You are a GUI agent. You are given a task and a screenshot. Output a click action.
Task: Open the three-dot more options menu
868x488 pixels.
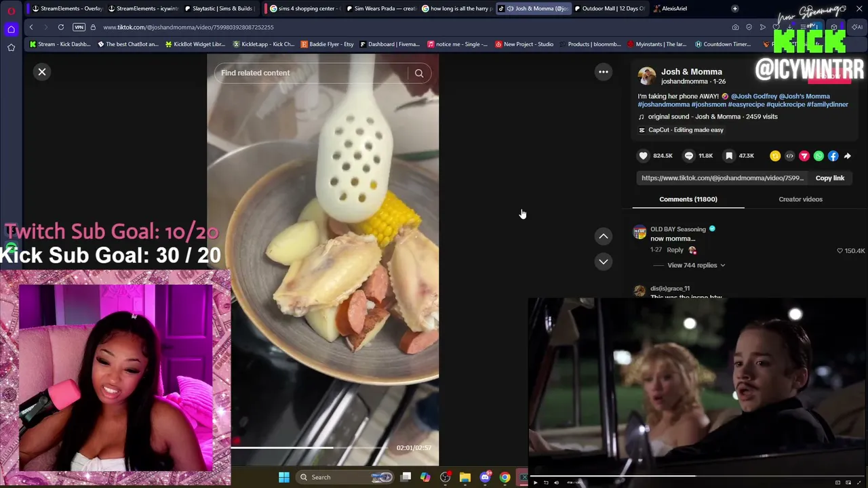(x=603, y=72)
